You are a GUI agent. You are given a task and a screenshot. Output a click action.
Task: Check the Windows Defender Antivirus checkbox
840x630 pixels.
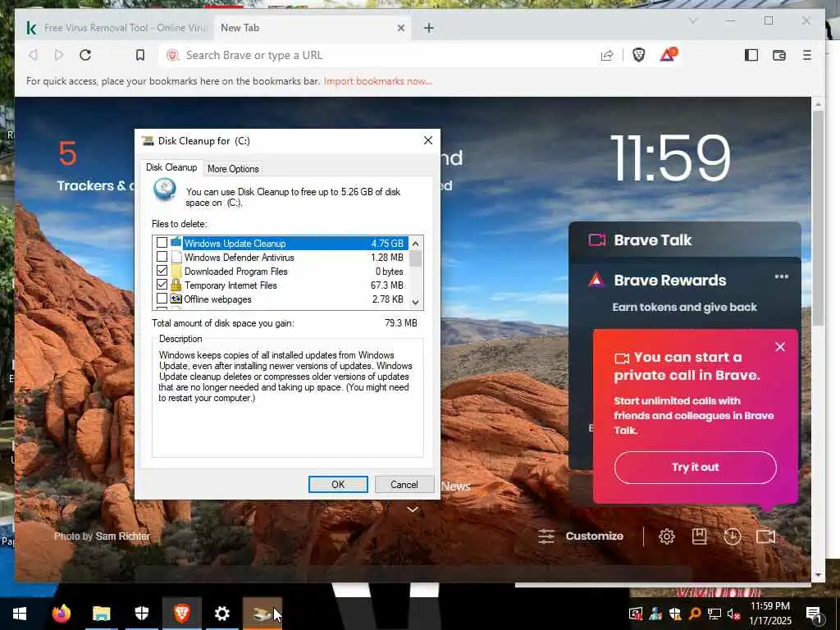pyautogui.click(x=162, y=257)
